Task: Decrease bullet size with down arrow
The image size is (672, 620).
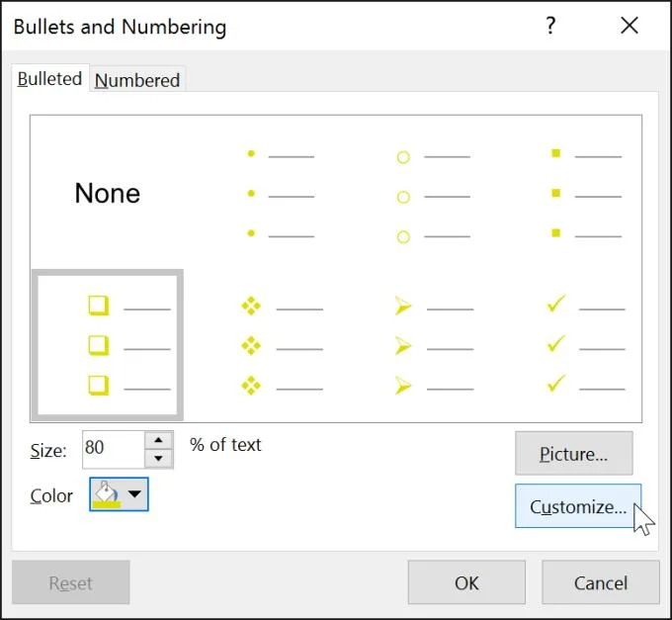Action: [x=158, y=459]
